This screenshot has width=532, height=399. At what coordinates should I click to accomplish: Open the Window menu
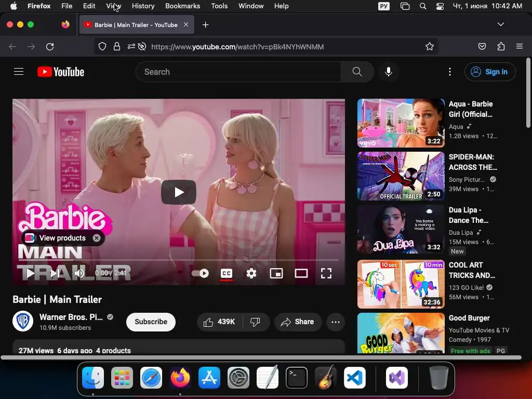251,6
